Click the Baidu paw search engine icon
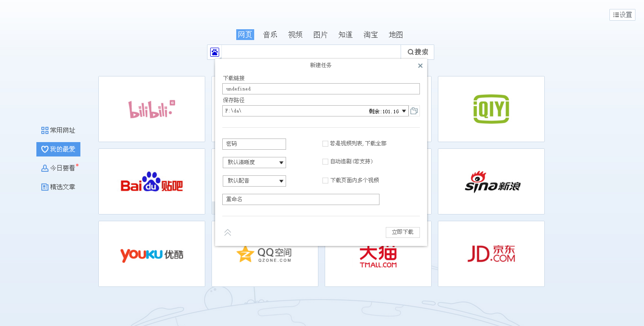This screenshot has height=326, width=644. tap(214, 52)
